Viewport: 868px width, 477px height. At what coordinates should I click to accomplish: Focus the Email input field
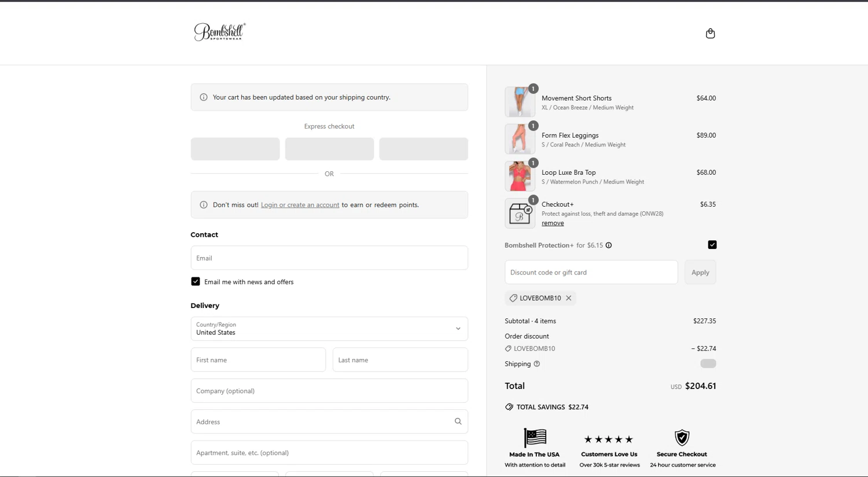pos(329,258)
